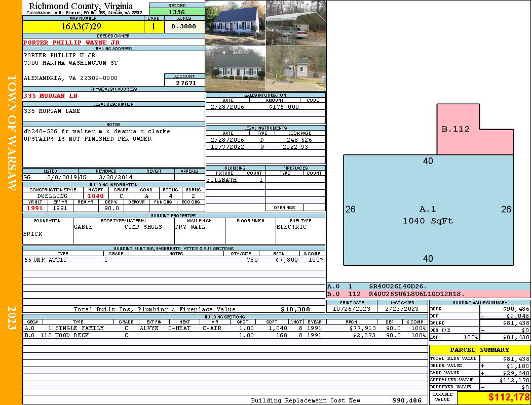Viewport: 532px width, 405px height.
Task: Select foundation value BRICK
Action: tap(32, 234)
